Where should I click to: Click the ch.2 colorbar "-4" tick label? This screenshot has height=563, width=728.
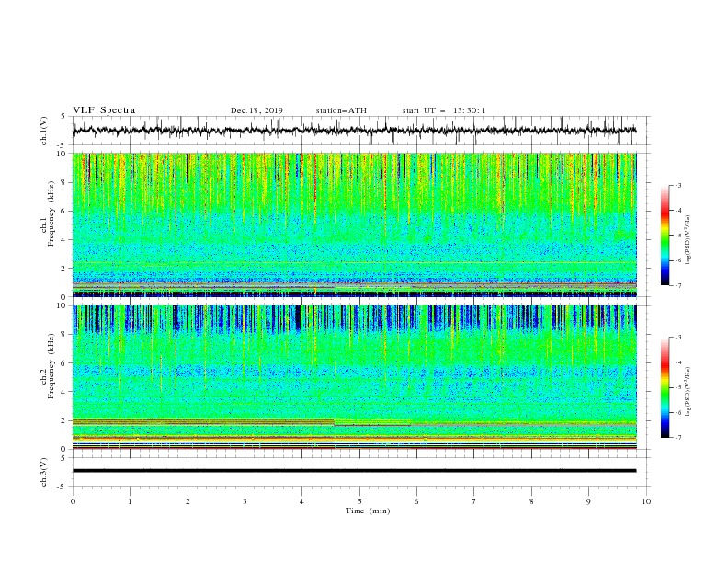click(677, 362)
